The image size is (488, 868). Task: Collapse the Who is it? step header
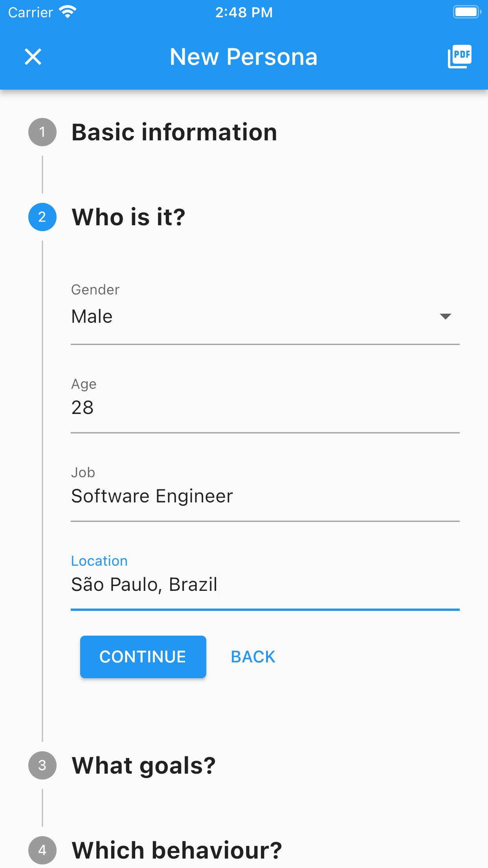pyautogui.click(x=128, y=217)
